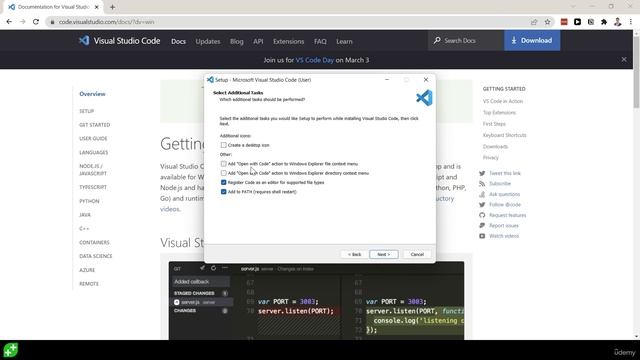Select Overview in the docs sidebar
The image size is (640, 360).
92,94
